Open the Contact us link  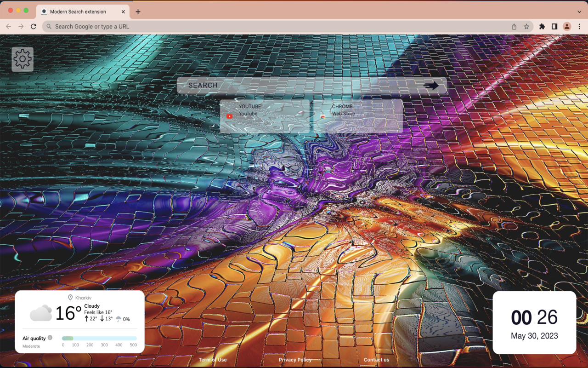click(x=376, y=360)
